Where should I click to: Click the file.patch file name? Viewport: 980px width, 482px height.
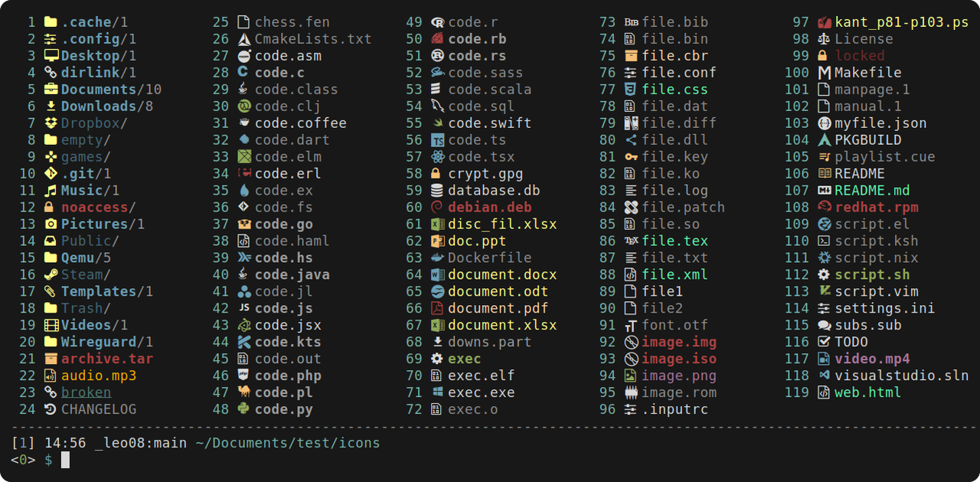click(684, 208)
